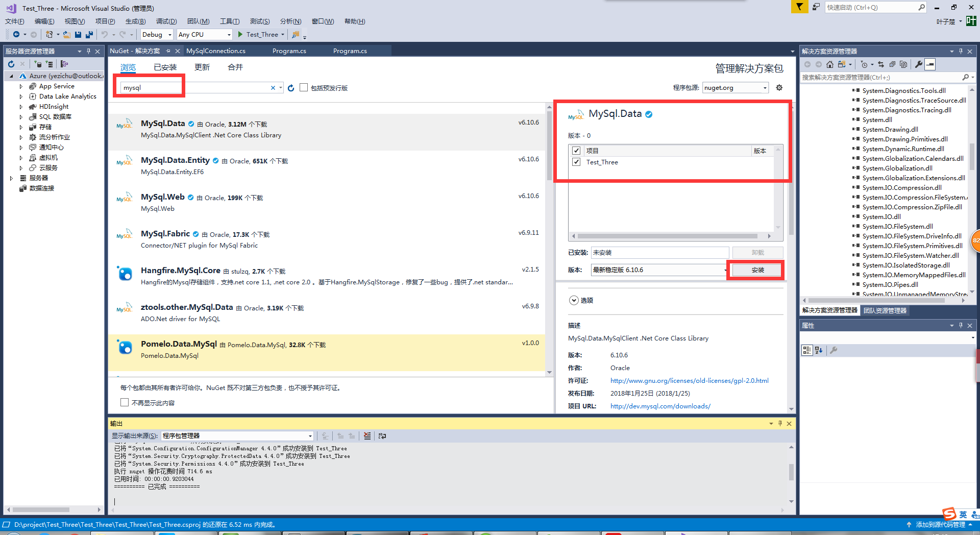The width and height of the screenshot is (980, 535).
Task: Click the Install (安装) button
Action: [757, 270]
